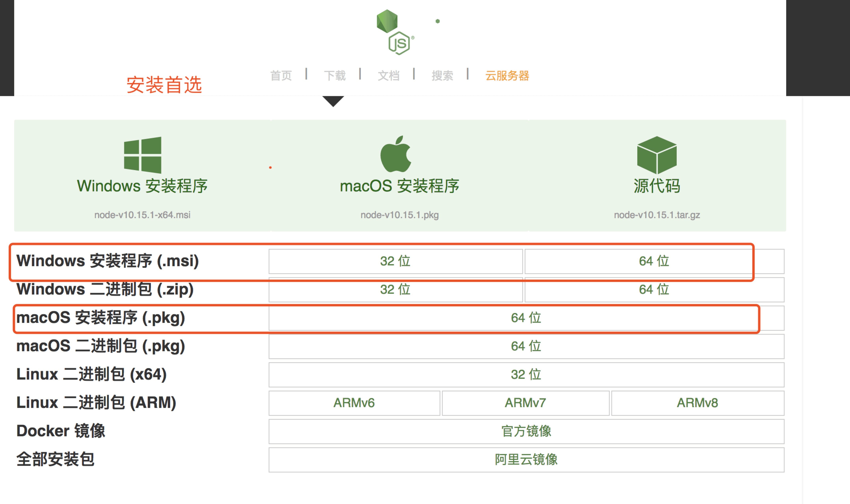Open Docker 官方镜像 link
The height and width of the screenshot is (504, 850).
pos(526,431)
